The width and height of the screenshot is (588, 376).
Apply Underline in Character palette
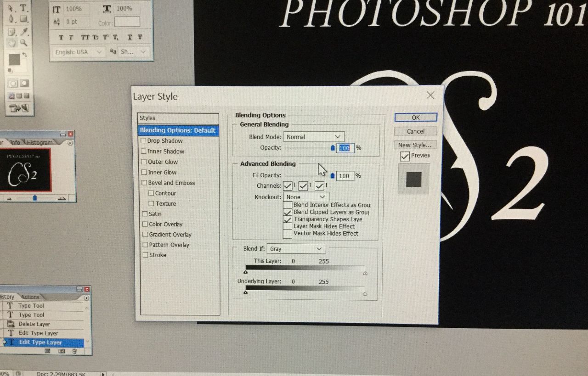click(x=130, y=38)
